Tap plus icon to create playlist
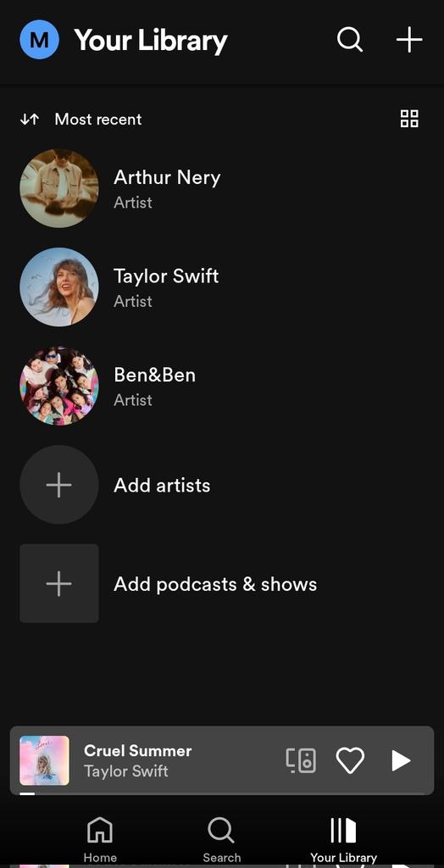Screen dimensions: 444x868 (409, 40)
